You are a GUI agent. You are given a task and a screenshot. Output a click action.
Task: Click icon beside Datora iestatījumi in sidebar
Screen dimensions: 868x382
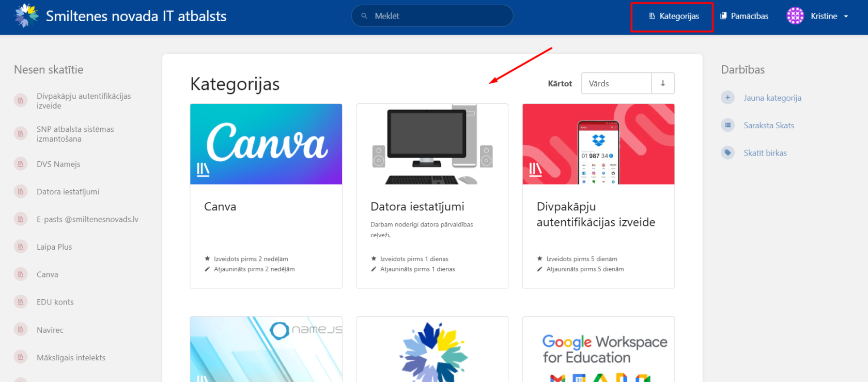click(x=21, y=192)
